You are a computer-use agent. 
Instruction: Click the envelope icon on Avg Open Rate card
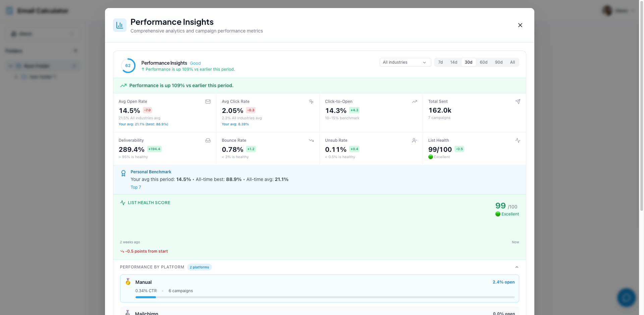point(208,102)
